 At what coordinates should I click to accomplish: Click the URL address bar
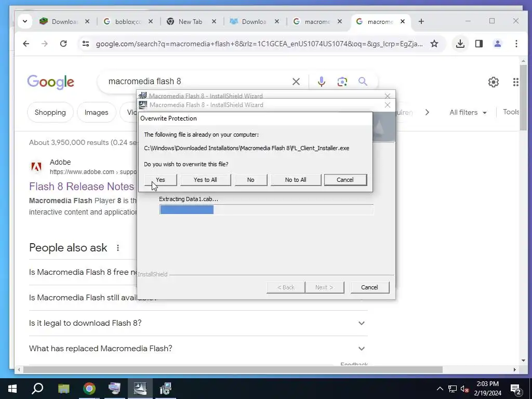259,44
